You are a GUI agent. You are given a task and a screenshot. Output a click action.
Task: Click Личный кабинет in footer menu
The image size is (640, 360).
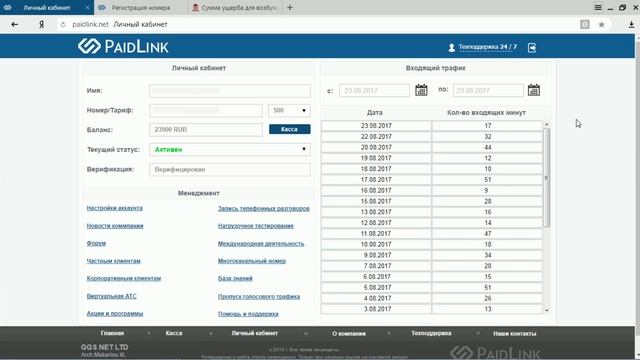(255, 333)
